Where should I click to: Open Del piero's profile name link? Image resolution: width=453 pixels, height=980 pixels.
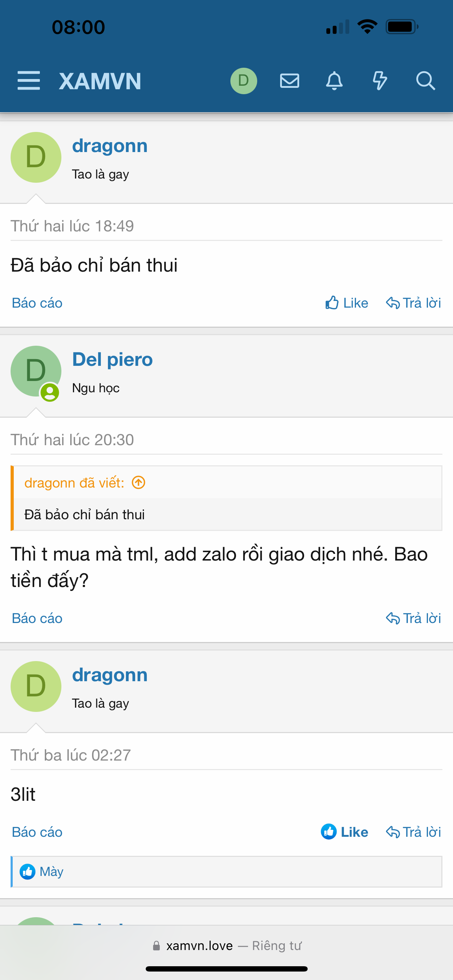112,359
